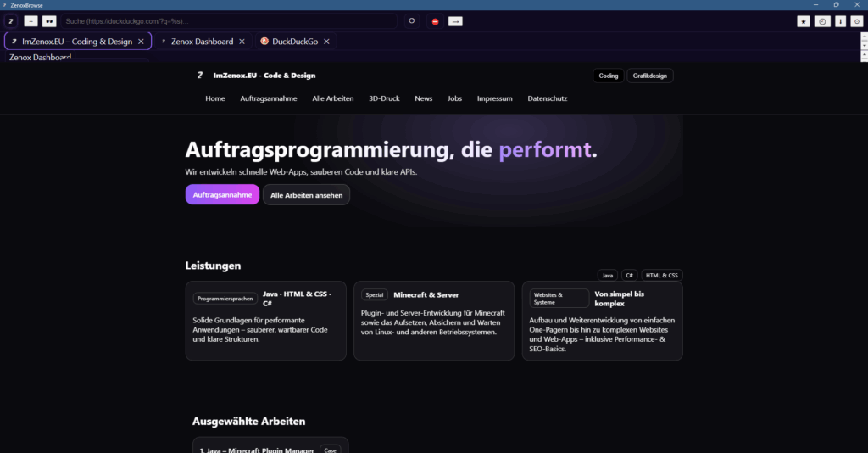Select the Coding button in the header
Screen dimensions: 868x453
coord(609,75)
